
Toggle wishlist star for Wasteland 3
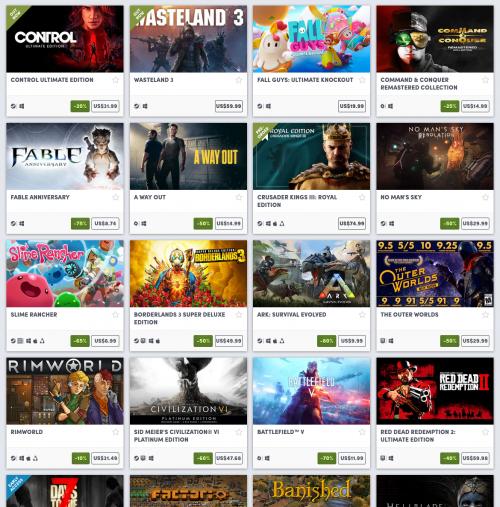239,80
